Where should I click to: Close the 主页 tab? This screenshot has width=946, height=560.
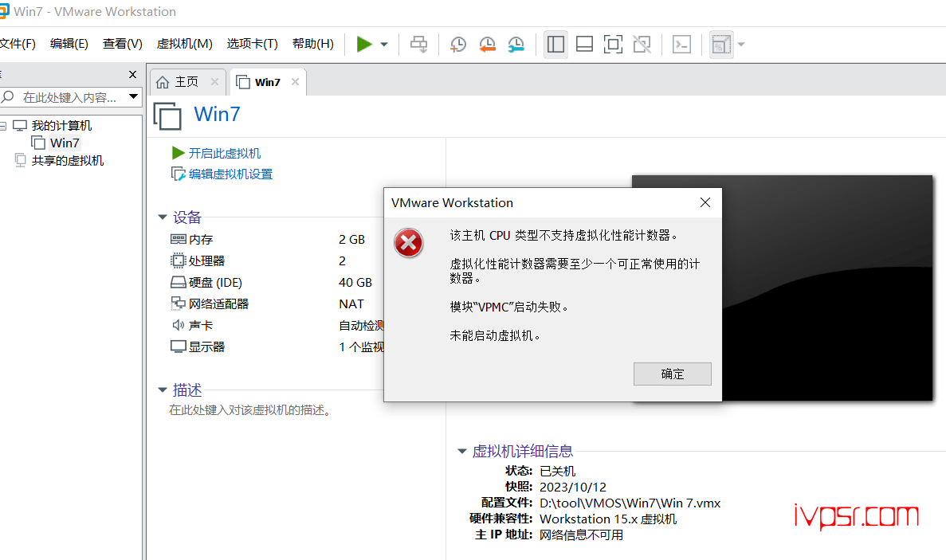coord(214,82)
